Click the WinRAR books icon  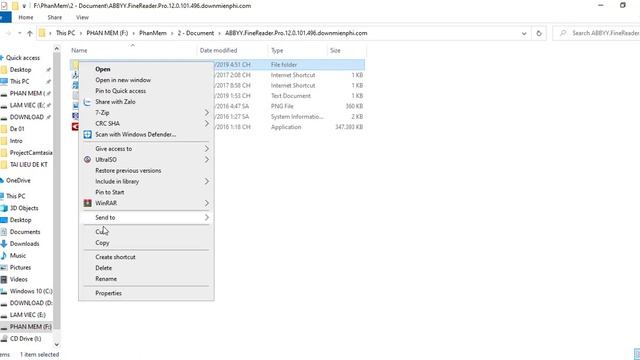[x=87, y=203]
